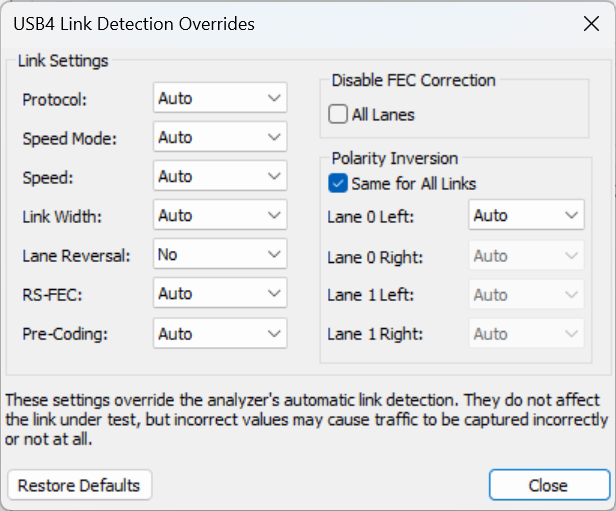Click the All Lanes label text
The width and height of the screenshot is (616, 511).
coord(383,115)
